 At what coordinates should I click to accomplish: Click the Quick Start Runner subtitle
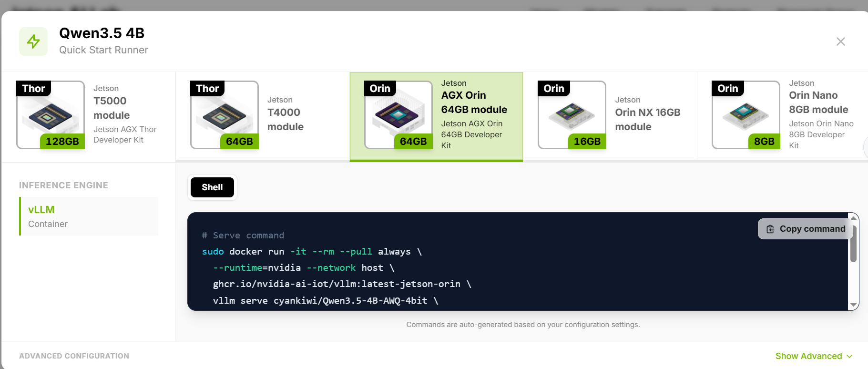(x=104, y=50)
